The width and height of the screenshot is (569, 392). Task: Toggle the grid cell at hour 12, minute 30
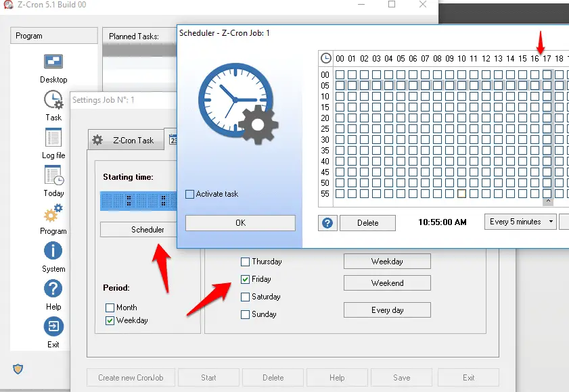pyautogui.click(x=486, y=140)
